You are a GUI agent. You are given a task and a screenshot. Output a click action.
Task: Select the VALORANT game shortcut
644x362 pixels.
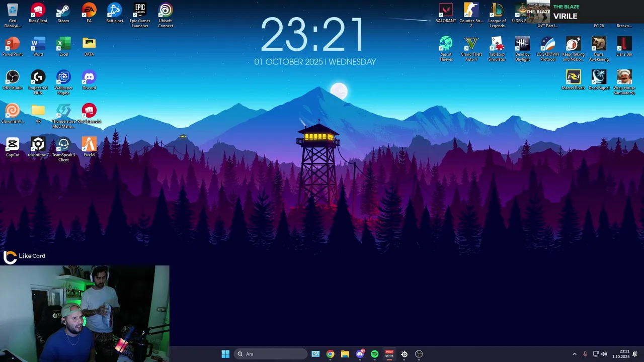[x=446, y=14]
